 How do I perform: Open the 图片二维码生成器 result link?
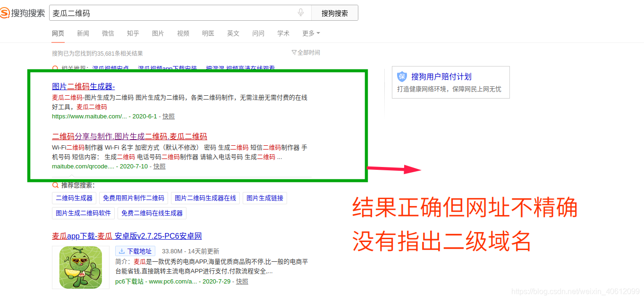(x=84, y=86)
